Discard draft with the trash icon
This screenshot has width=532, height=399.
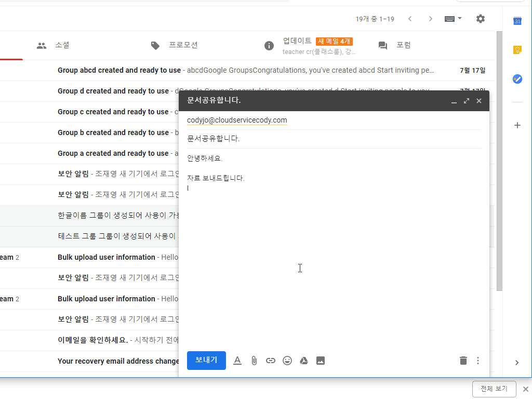(x=463, y=361)
